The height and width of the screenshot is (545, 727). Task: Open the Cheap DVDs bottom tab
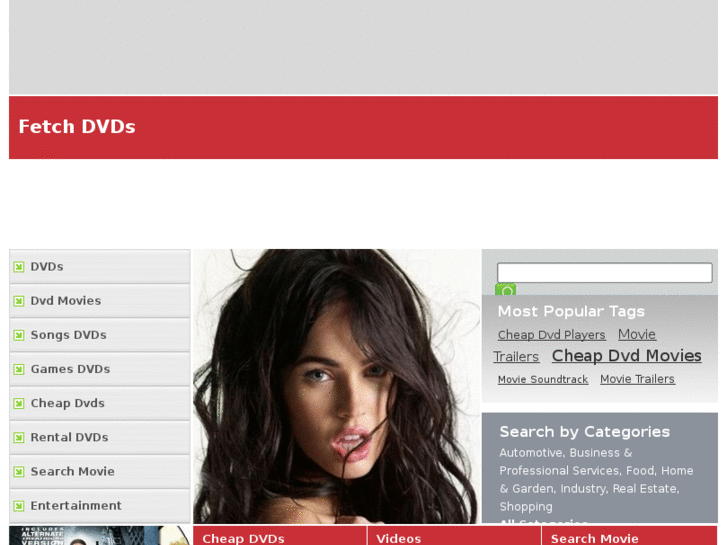point(280,536)
